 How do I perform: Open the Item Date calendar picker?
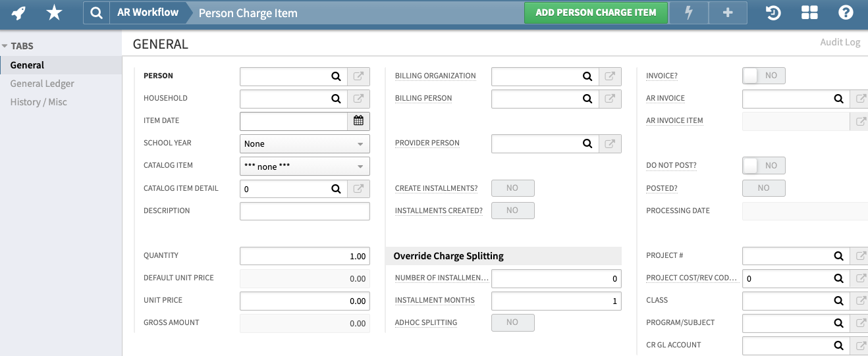[358, 121]
